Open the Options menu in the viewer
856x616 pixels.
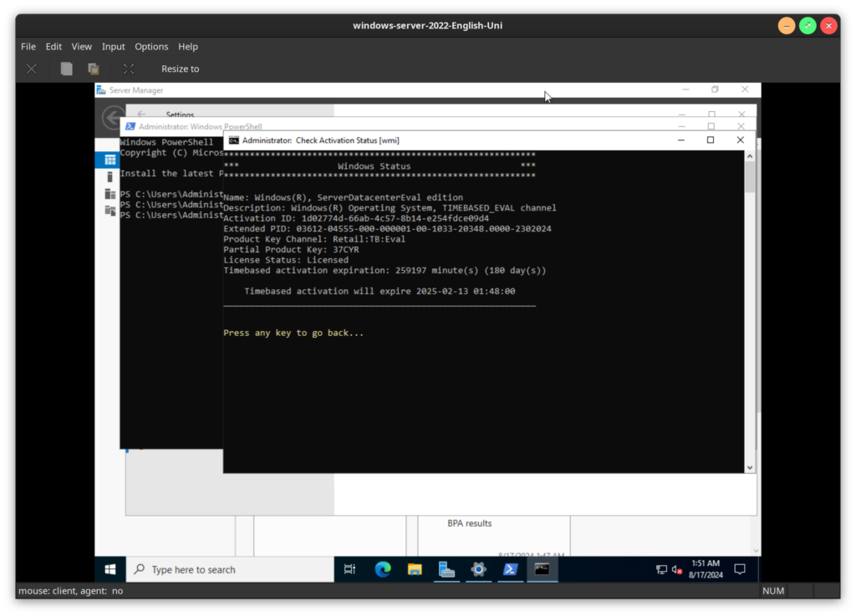pos(151,47)
